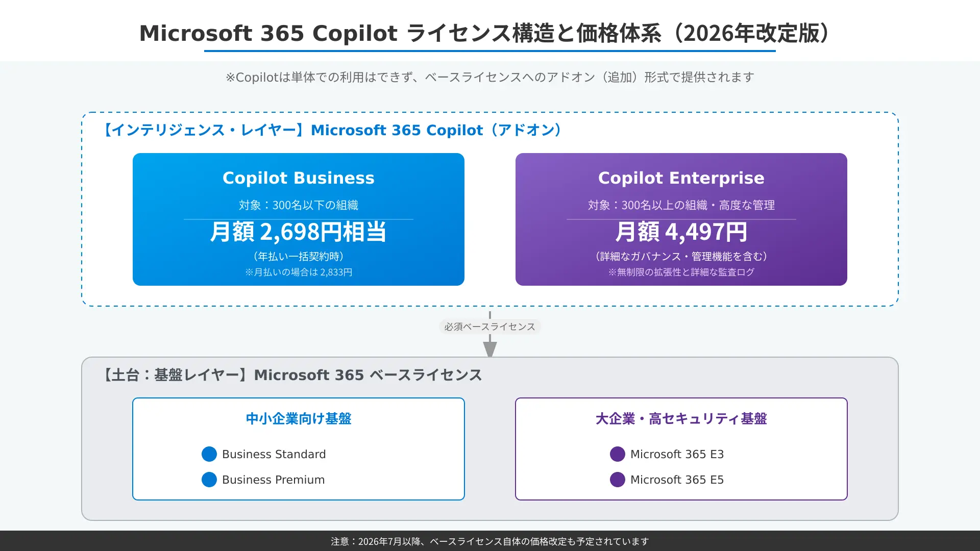This screenshot has width=980, height=551.
Task: Select price 月額 2,698円相当
Action: (x=299, y=232)
